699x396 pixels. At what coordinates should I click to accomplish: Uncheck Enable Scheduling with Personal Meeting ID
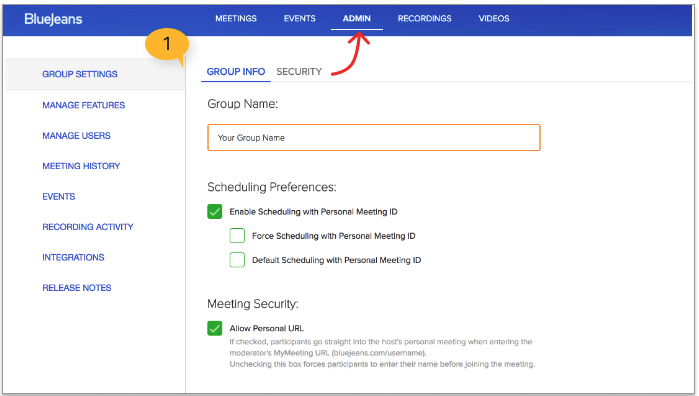coord(214,211)
